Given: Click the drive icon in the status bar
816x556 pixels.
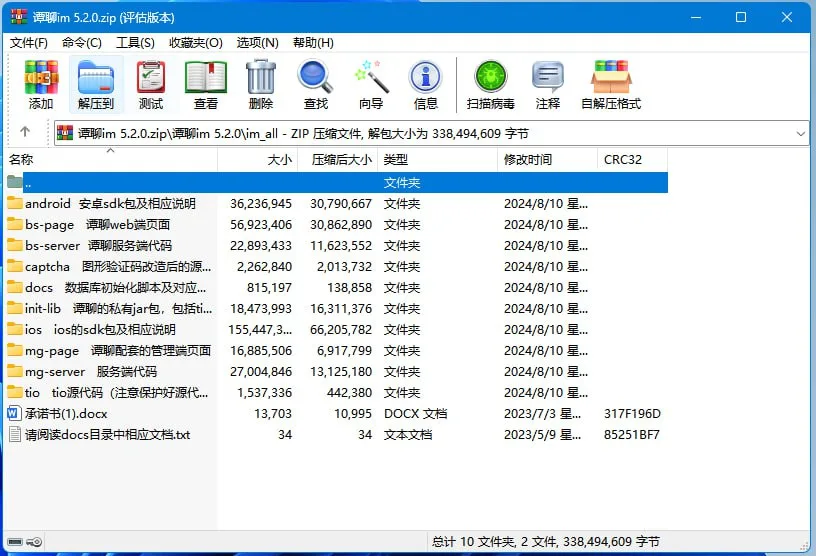Looking at the screenshot, I should (x=16, y=542).
